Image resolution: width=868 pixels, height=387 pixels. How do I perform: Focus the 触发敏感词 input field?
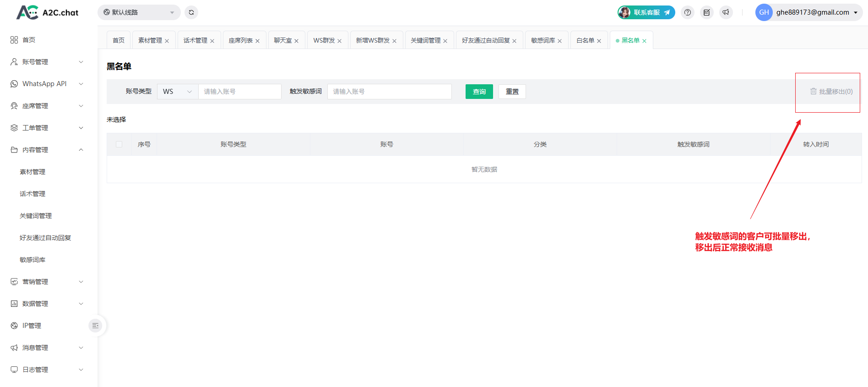(x=389, y=92)
